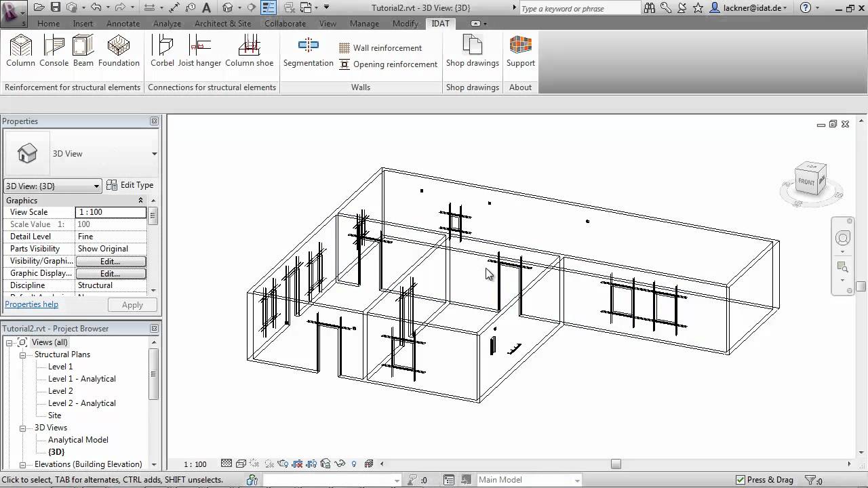Click the Wall reinforcement button
The width and height of the screenshot is (868, 488).
click(380, 48)
